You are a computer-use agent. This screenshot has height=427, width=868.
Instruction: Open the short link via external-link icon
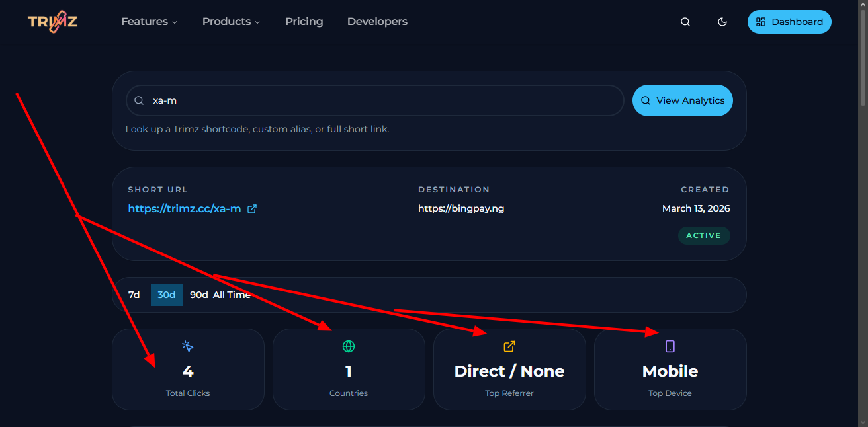(x=251, y=208)
